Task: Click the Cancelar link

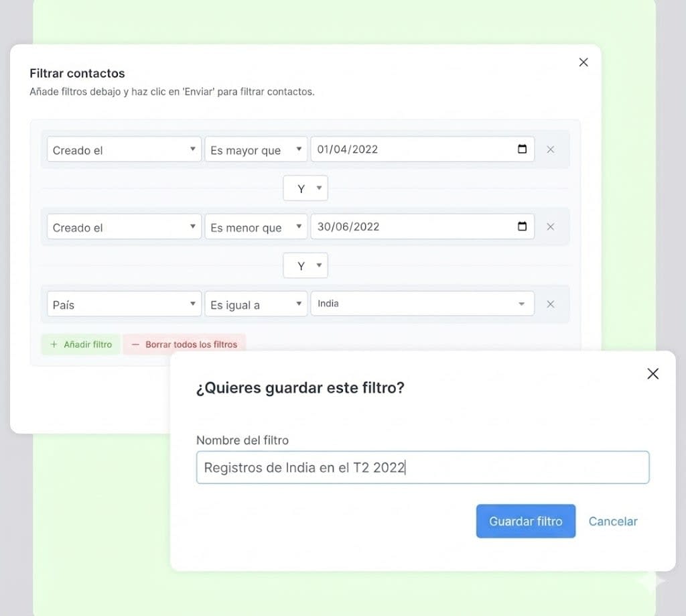Action: tap(613, 521)
